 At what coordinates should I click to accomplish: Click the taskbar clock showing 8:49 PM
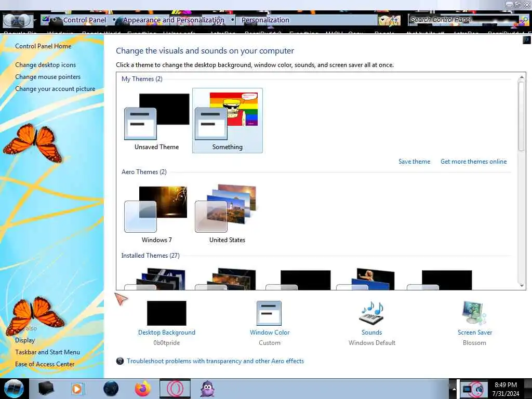(x=506, y=389)
